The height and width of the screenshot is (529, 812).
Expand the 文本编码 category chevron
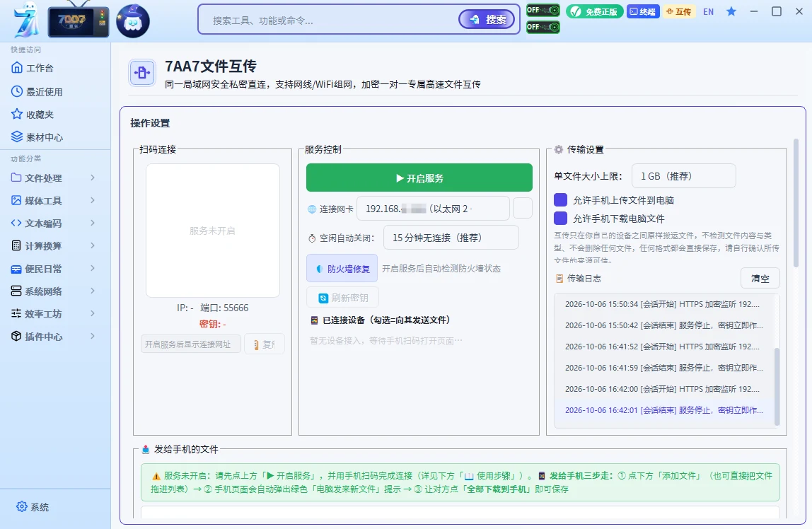(x=93, y=223)
